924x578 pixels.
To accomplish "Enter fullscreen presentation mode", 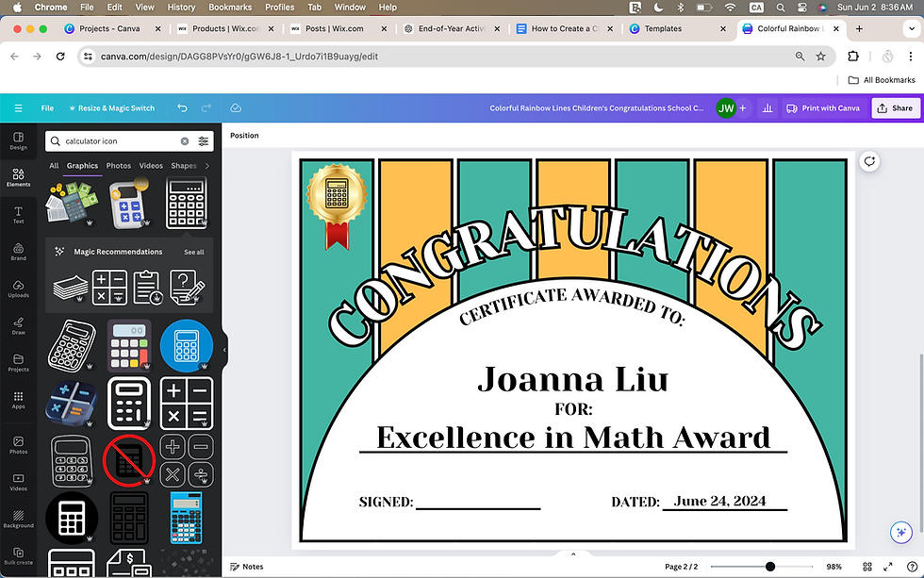I will tap(888, 567).
